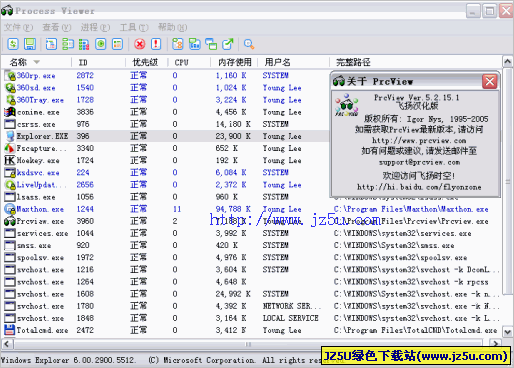
Task: Click the vertical scrollbar down arrow
Action: pos(508,332)
